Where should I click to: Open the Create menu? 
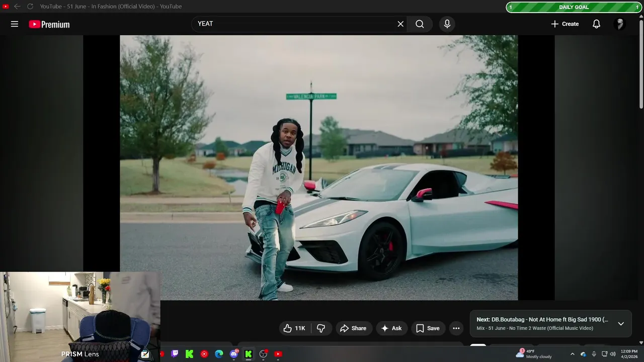click(x=565, y=24)
